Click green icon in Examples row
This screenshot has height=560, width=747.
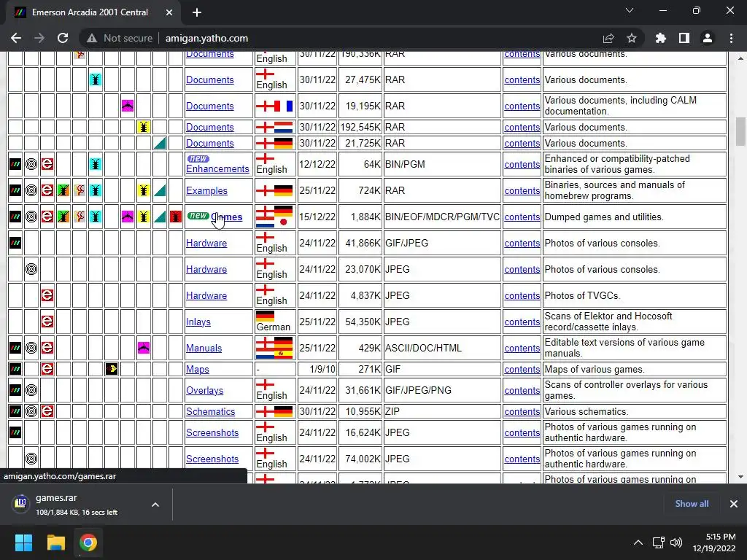pyautogui.click(x=63, y=190)
